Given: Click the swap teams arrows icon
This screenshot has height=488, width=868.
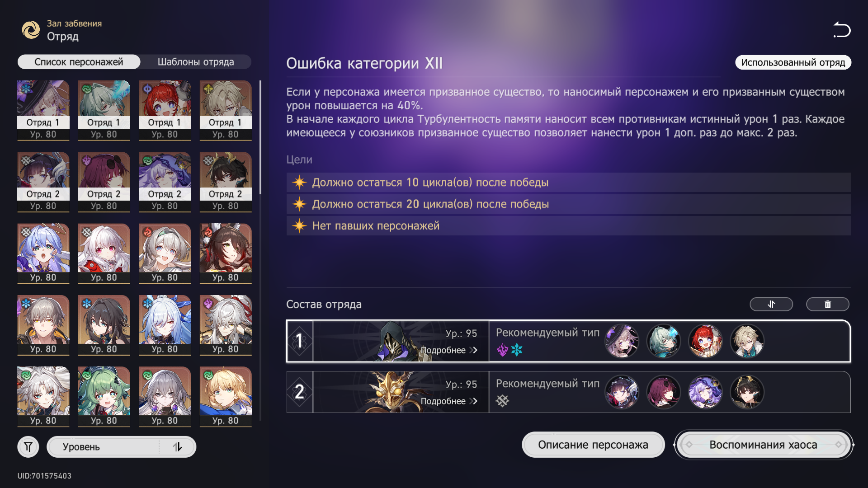Looking at the screenshot, I should tap(771, 305).
